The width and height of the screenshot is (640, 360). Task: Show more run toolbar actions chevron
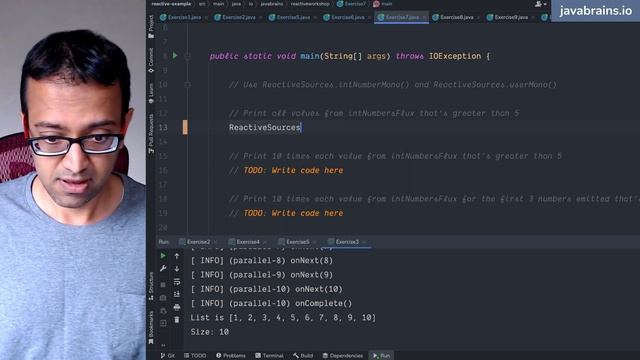point(163,345)
